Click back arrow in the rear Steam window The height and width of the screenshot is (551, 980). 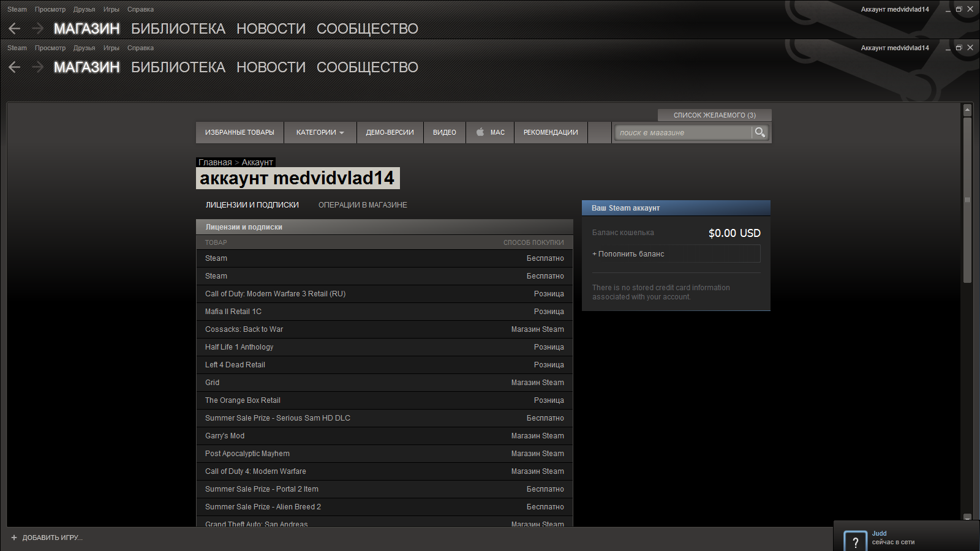pyautogui.click(x=15, y=28)
